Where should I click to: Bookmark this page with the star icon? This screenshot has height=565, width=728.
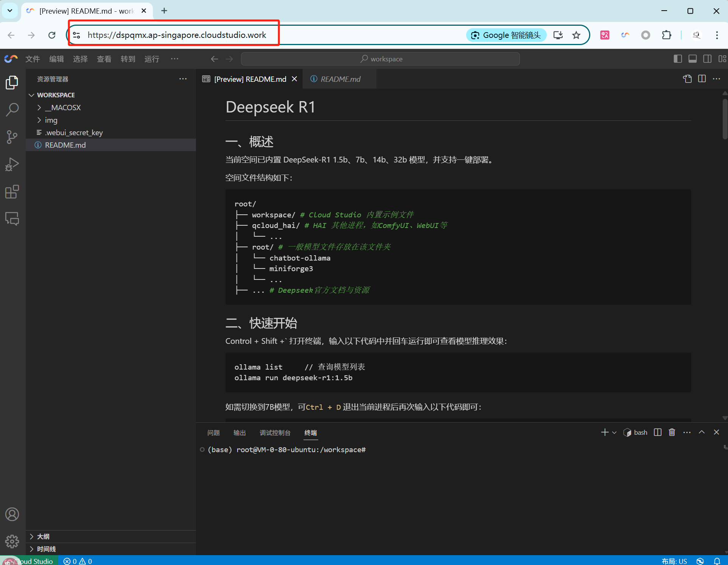pos(576,35)
